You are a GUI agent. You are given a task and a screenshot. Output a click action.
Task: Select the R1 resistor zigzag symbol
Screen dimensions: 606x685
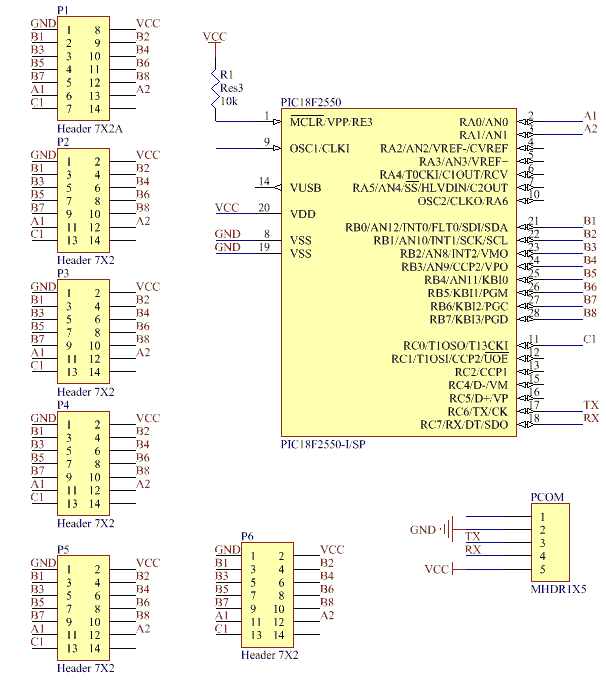(215, 87)
